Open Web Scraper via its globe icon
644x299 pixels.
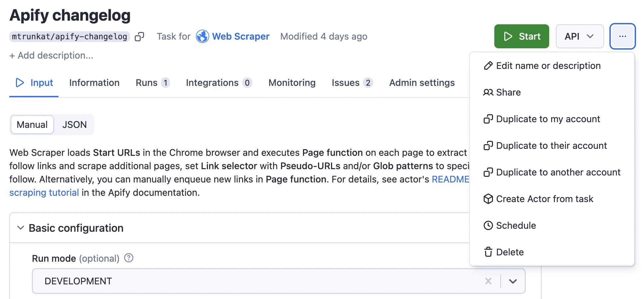pyautogui.click(x=202, y=36)
